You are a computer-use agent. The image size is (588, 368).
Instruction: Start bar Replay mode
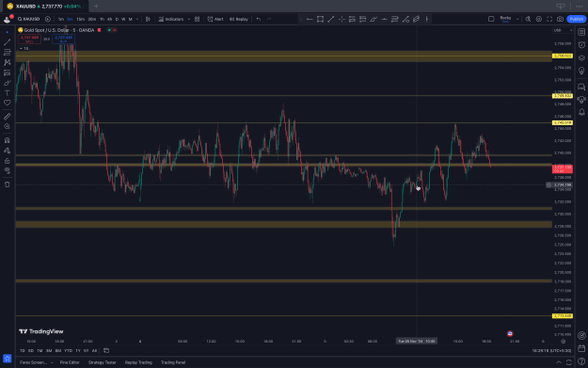pos(239,19)
